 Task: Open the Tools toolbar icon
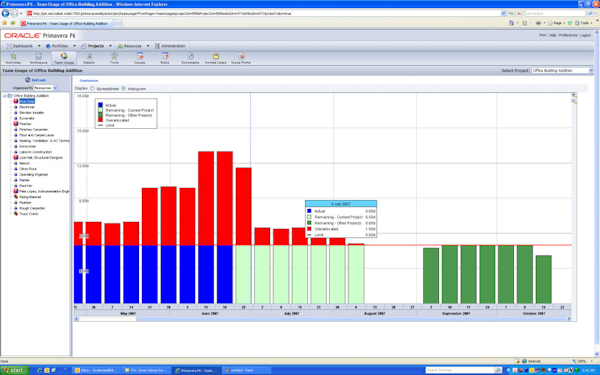click(x=114, y=58)
